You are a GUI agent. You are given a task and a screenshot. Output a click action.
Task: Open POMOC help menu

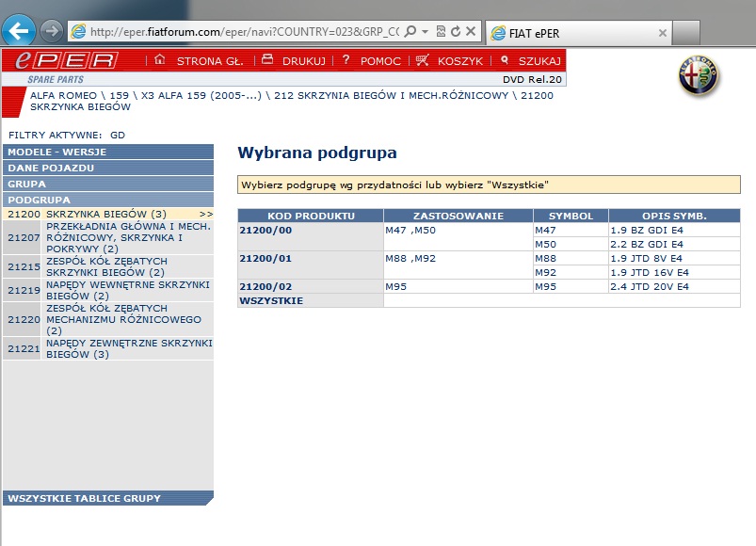coord(380,61)
